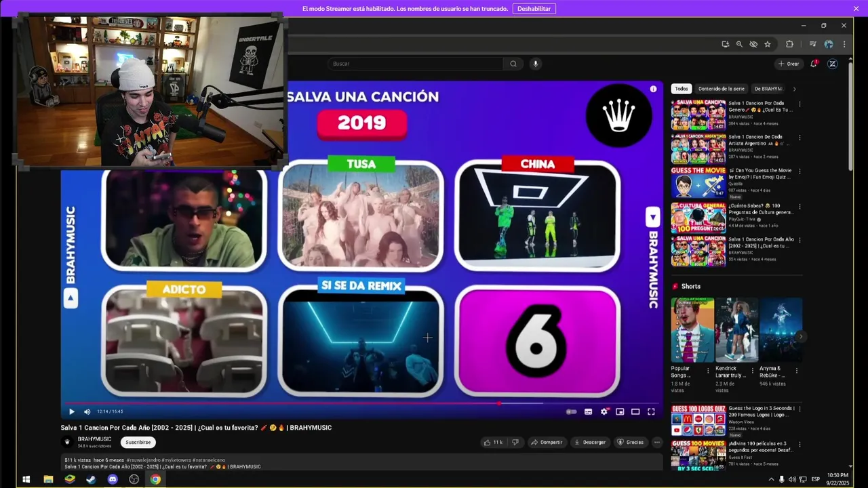Open Guess The Movie video thumbnail
The image size is (868, 488).
[x=698, y=183]
